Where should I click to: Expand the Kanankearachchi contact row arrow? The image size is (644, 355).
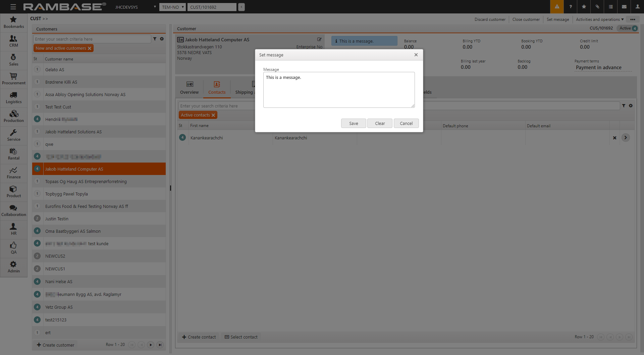[626, 138]
